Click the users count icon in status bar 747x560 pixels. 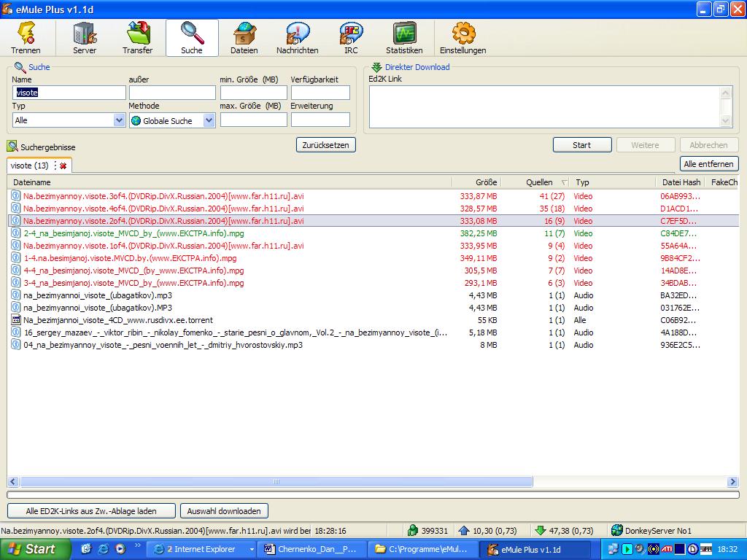point(413,530)
